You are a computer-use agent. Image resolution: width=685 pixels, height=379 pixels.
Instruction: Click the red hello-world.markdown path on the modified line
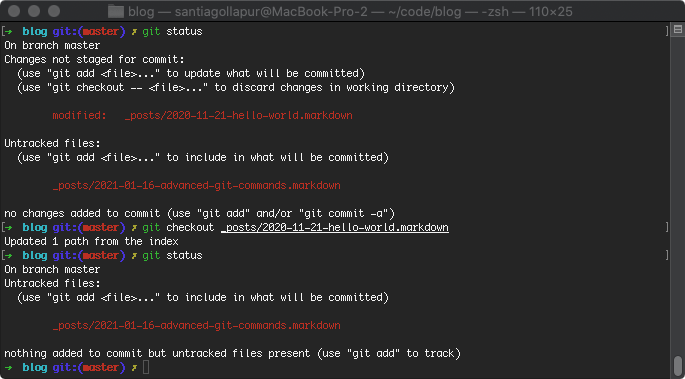point(239,116)
